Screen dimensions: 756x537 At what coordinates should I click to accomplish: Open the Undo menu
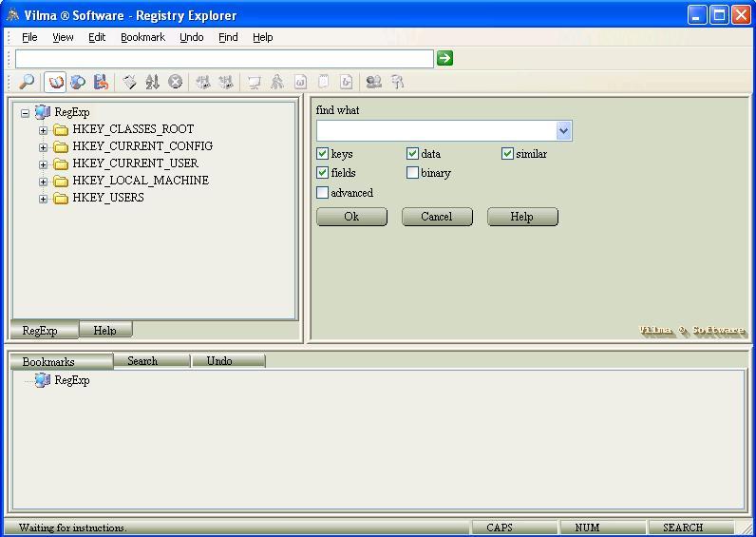click(x=192, y=37)
